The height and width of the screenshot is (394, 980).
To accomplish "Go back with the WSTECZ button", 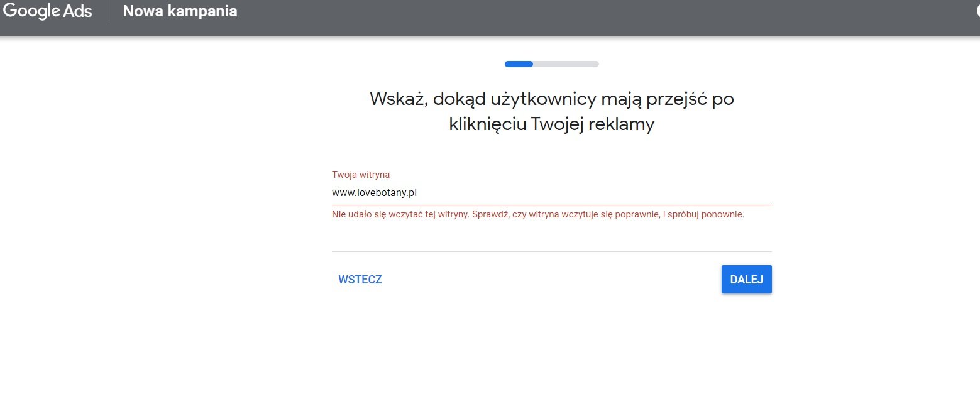I will pyautogui.click(x=360, y=280).
